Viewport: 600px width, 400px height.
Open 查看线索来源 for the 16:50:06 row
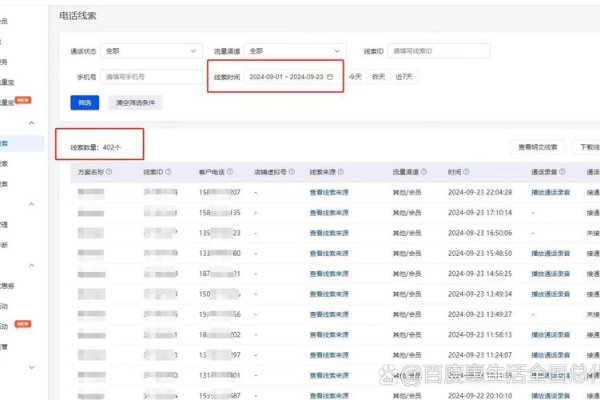click(x=329, y=233)
